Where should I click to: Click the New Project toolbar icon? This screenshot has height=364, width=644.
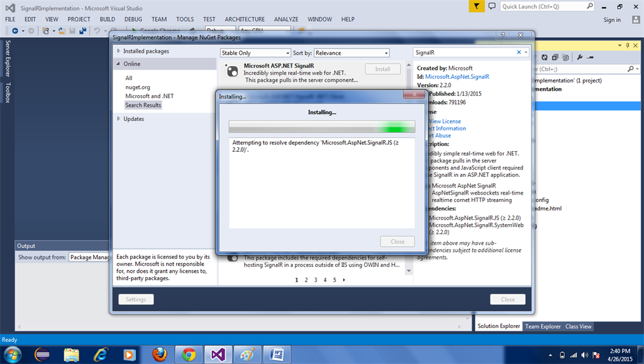tap(46, 31)
